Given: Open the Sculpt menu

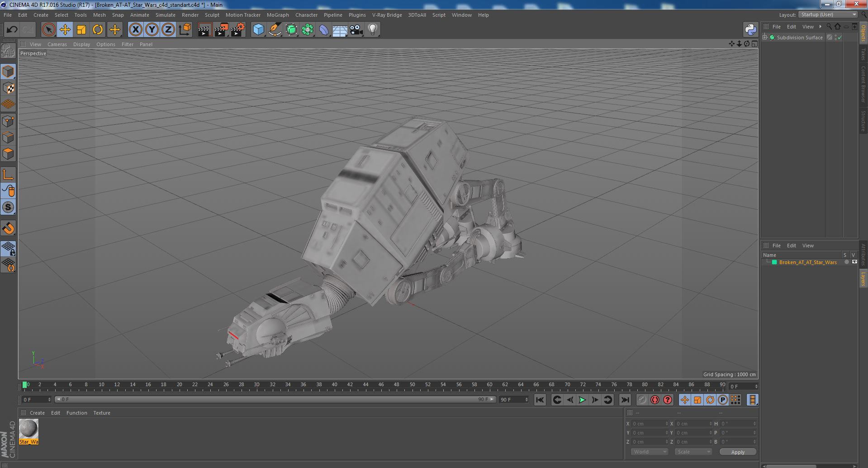Looking at the screenshot, I should pos(212,15).
